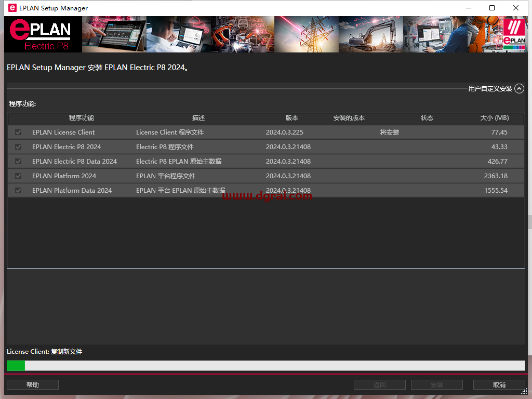Click the EPLAN 平台程序文件 description
532x399 pixels.
pos(166,176)
